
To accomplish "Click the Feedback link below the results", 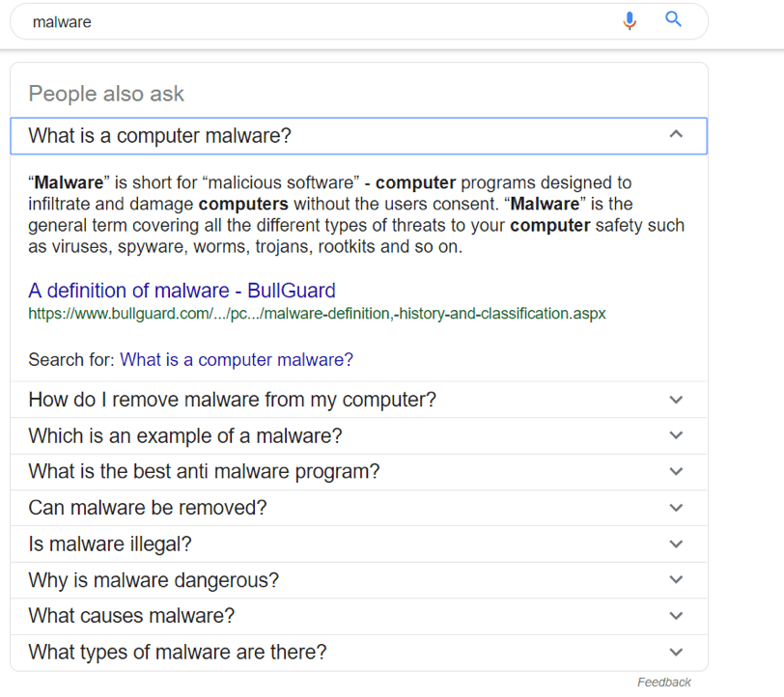I will coord(663,683).
